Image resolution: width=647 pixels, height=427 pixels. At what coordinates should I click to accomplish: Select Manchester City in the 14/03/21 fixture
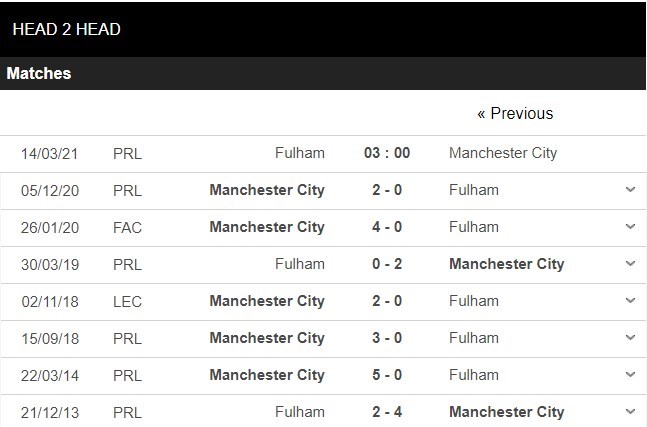click(503, 153)
